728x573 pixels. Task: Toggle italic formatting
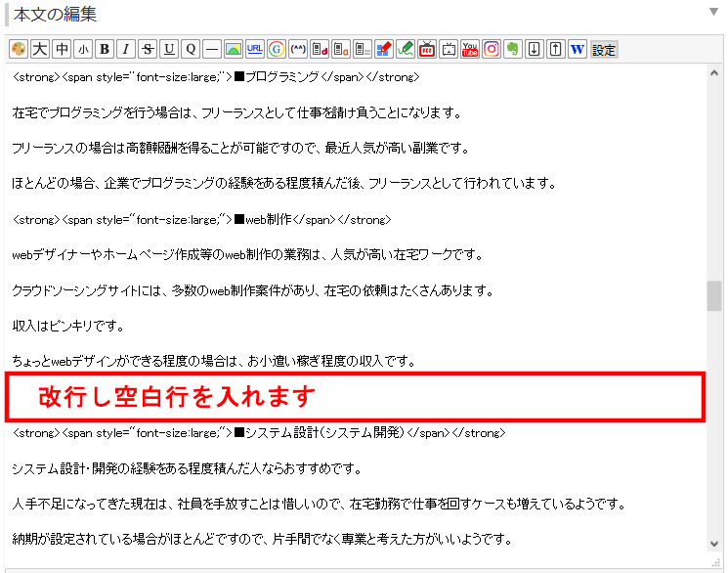[x=126, y=49]
